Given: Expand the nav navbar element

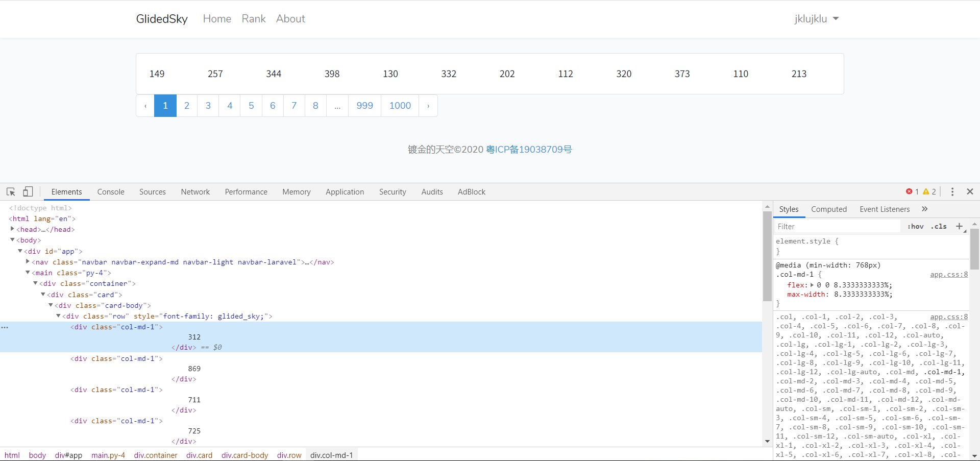Looking at the screenshot, I should point(28,261).
